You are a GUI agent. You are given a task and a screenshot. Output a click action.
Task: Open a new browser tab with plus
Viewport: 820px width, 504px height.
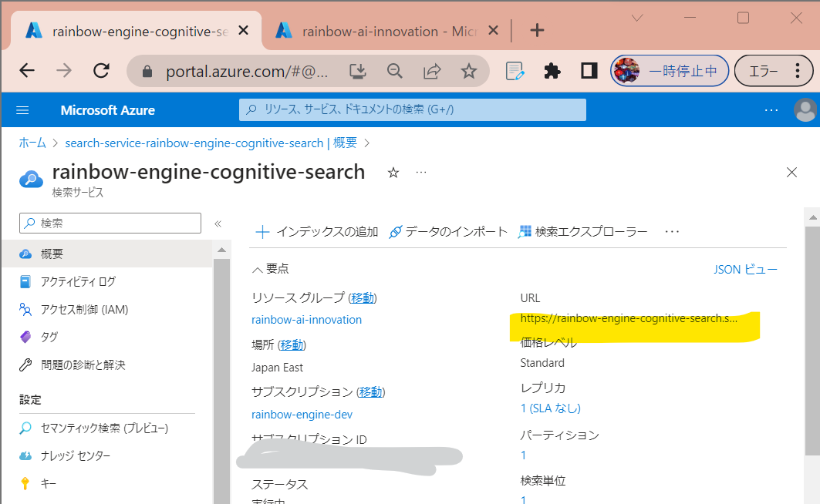click(x=537, y=30)
